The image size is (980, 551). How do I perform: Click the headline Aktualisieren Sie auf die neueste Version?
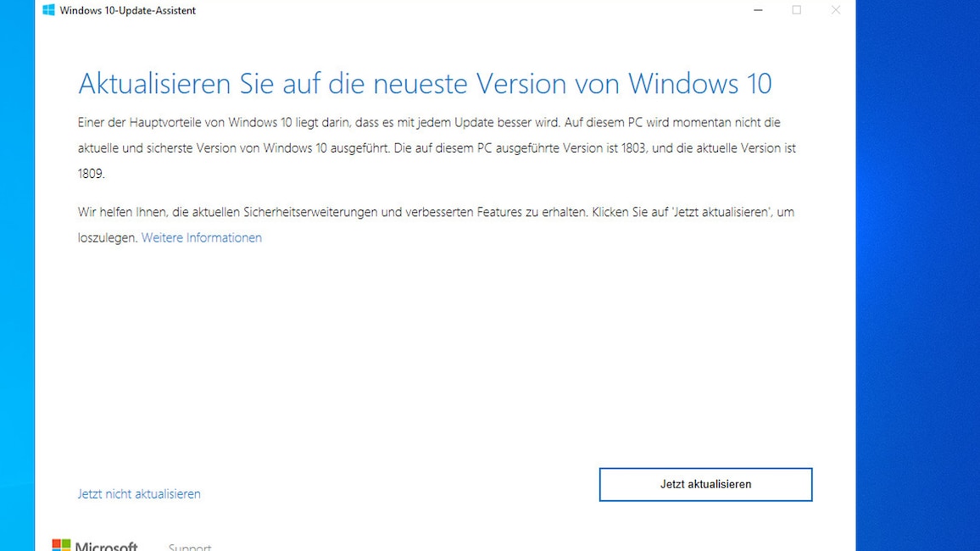424,83
